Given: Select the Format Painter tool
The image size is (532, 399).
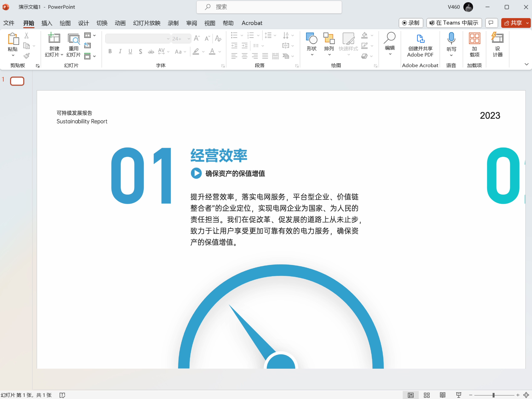Looking at the screenshot, I should click(x=26, y=56).
